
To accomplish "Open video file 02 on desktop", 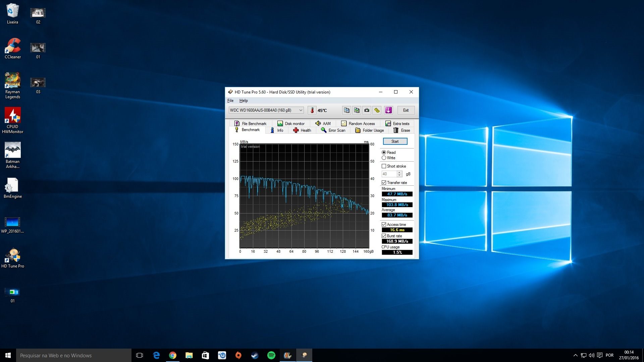I will tap(38, 16).
